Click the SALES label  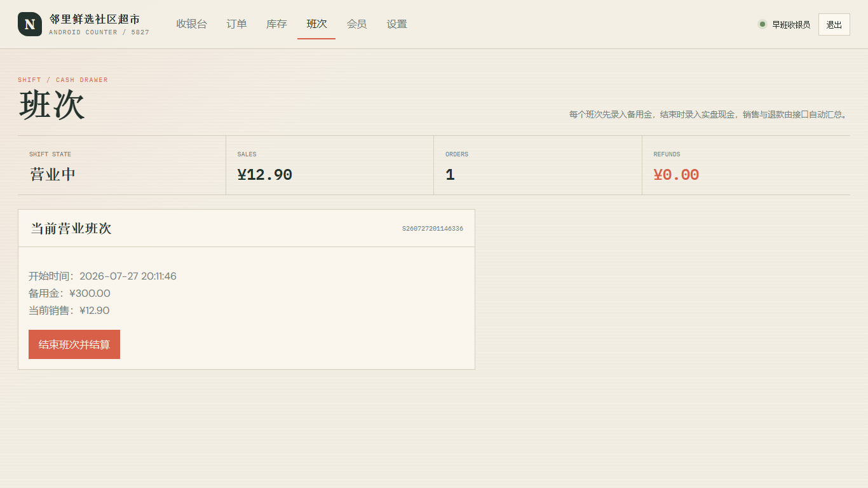click(247, 154)
